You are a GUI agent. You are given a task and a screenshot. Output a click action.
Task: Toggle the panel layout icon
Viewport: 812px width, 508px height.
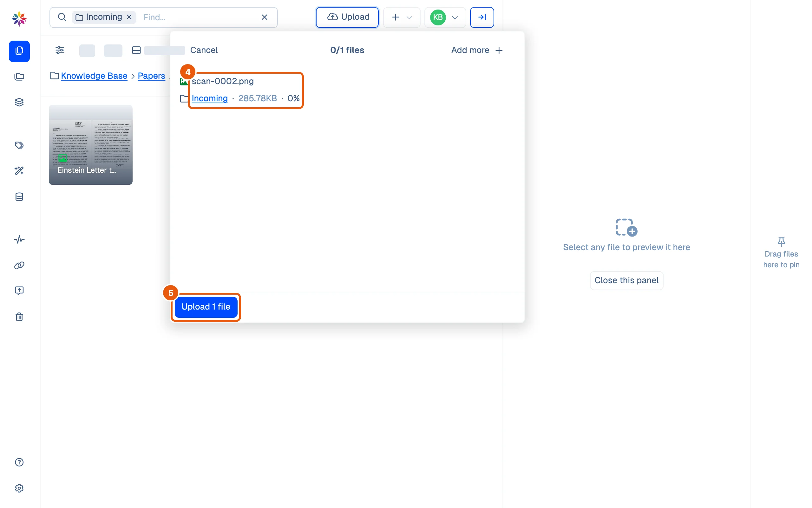(136, 50)
